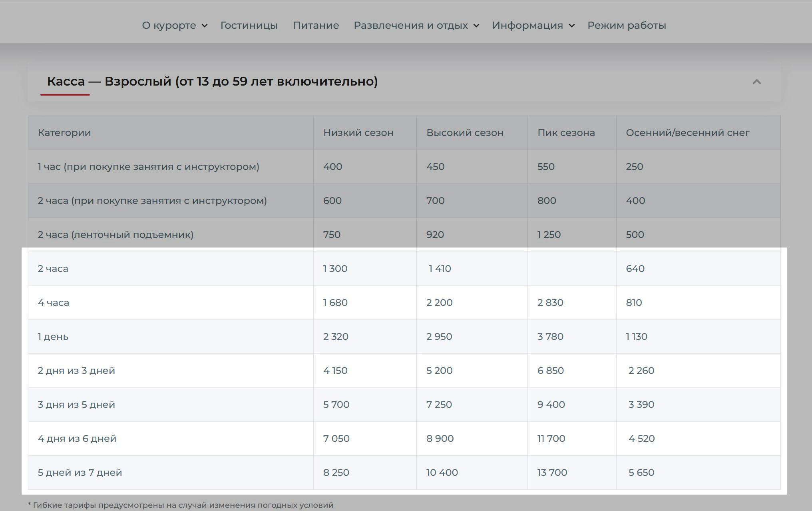Expand the Информация menu
Screen dimensions: 812x511
point(533,25)
